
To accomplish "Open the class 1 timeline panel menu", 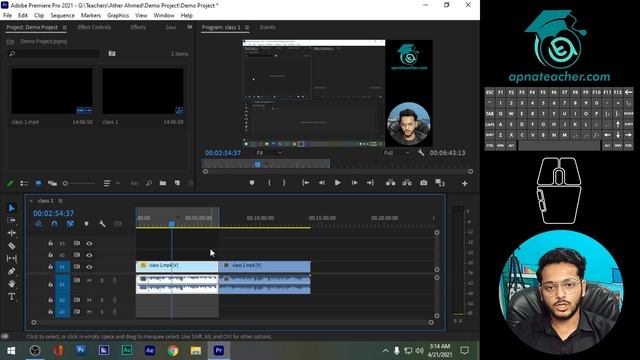I will pos(60,201).
